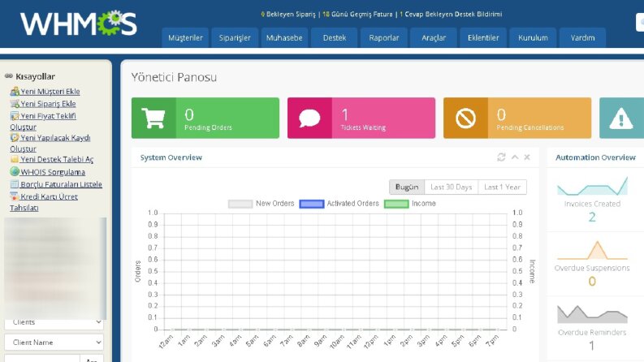
Task: Toggle Income legend swatch
Action: click(396, 204)
